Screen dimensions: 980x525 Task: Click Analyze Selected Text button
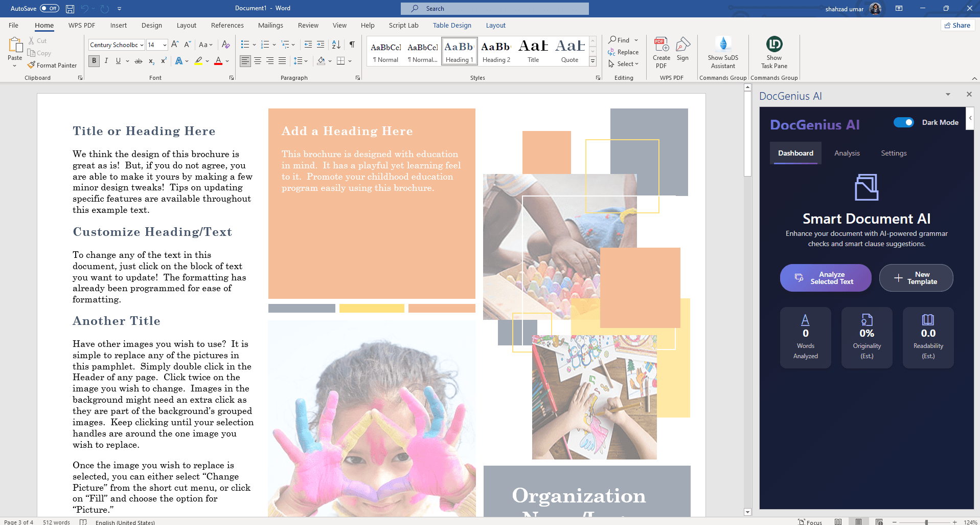[826, 278]
